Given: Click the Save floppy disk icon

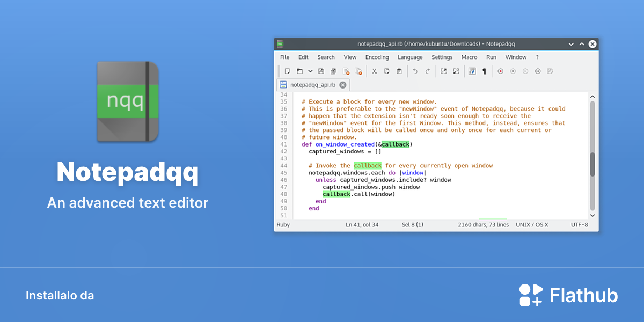Looking at the screenshot, I should [x=321, y=71].
